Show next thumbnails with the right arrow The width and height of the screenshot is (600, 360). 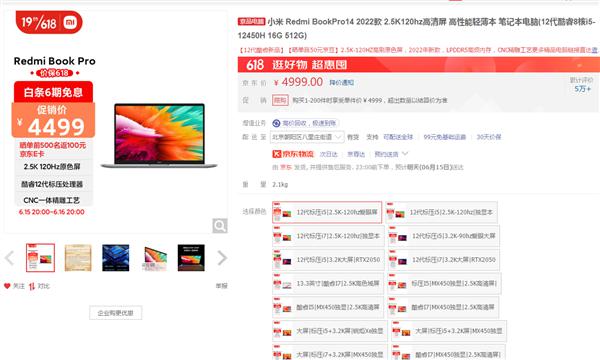(x=222, y=258)
